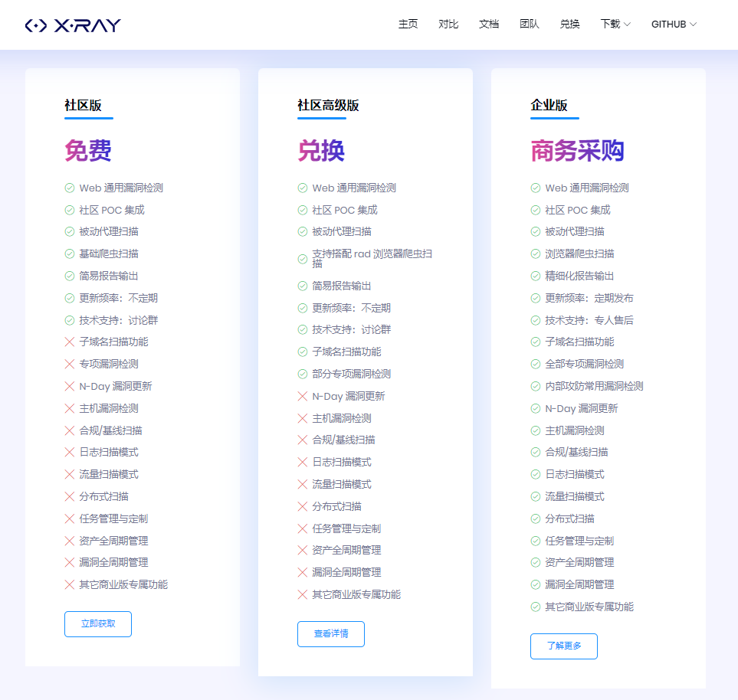The height and width of the screenshot is (700, 738).
Task: Click the 社区版 plan heading
Action: [84, 105]
